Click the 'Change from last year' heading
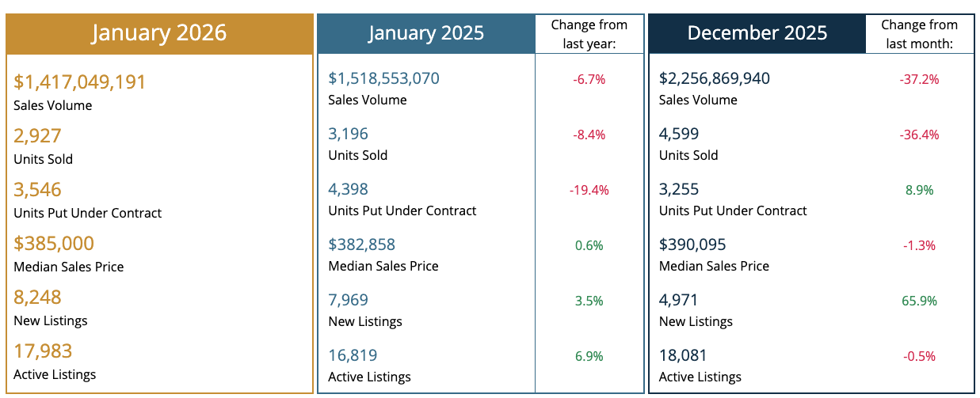Viewport: 980px width, 398px height. tap(589, 34)
